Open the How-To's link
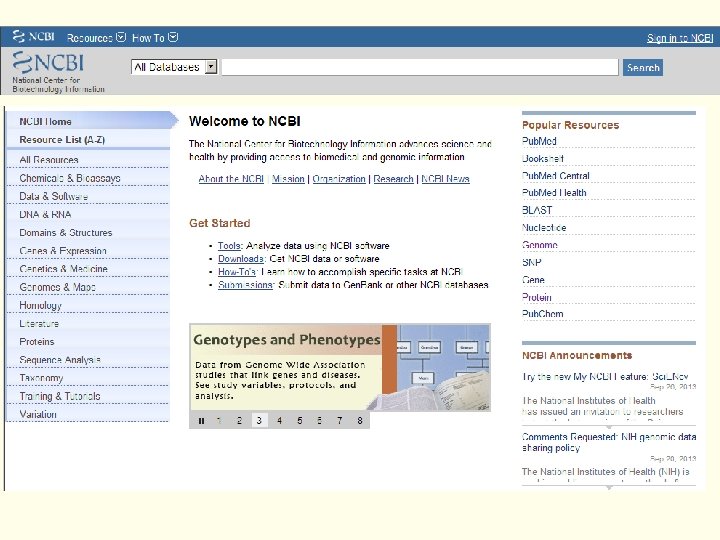 (x=237, y=272)
